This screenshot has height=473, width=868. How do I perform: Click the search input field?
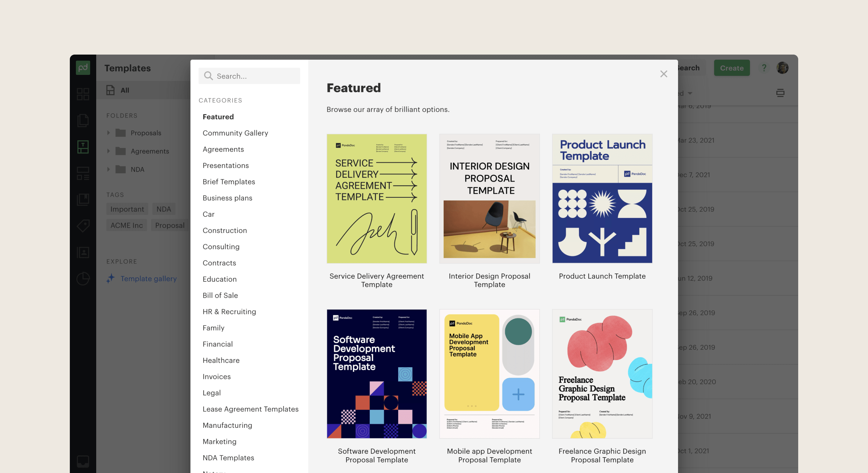249,76
